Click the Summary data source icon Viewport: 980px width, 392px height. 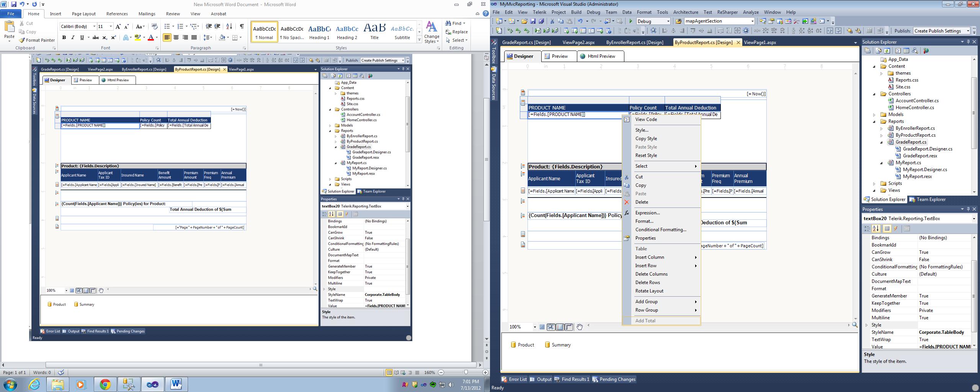pyautogui.click(x=547, y=345)
